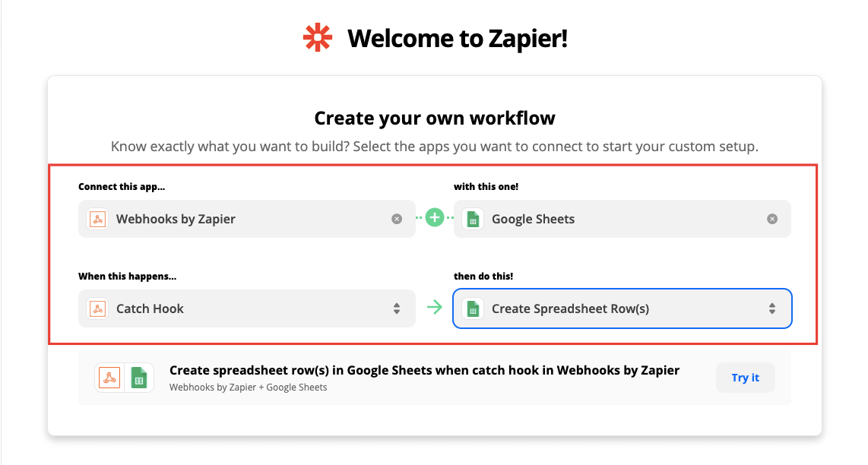This screenshot has height=465, width=868.
Task: Click the Google Sheets icon in the workflow suggestion
Action: [139, 378]
